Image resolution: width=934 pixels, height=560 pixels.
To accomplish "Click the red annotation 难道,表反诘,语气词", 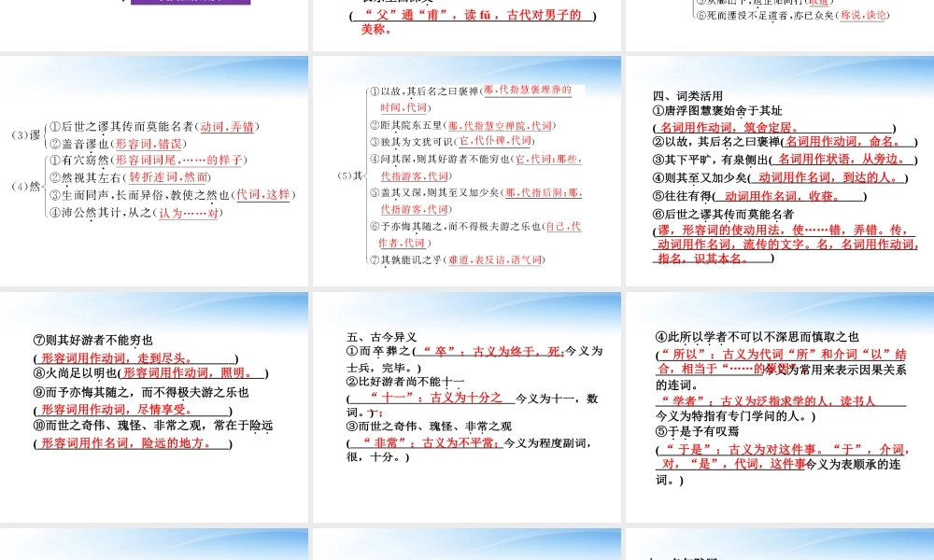I will (493, 260).
